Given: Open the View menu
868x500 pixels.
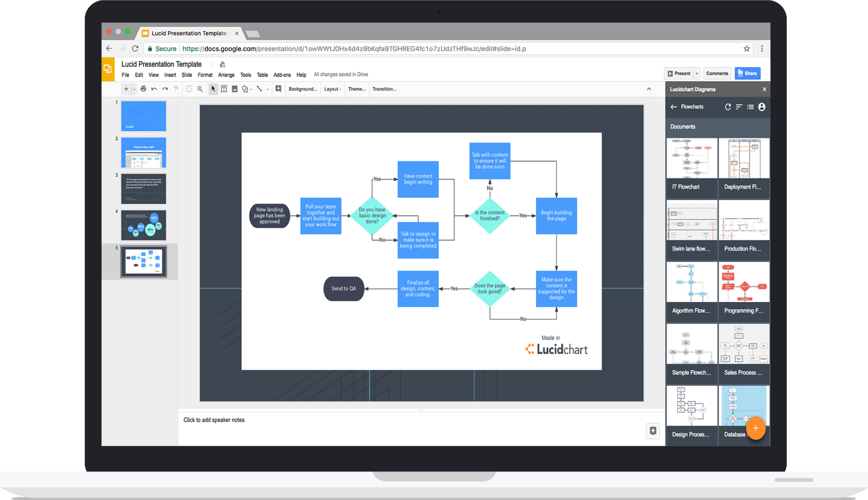Looking at the screenshot, I should click(154, 75).
